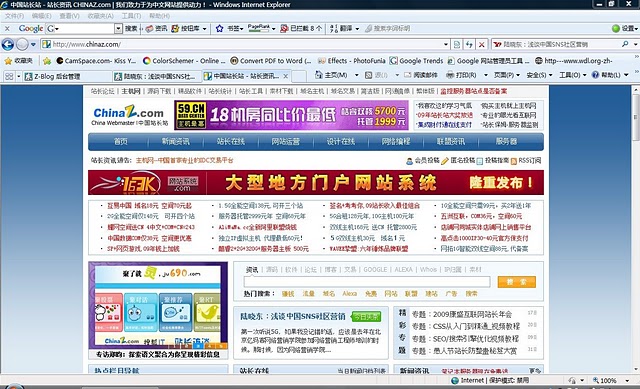
Task: Click the address bar with chinaz.com URL
Action: point(241,44)
